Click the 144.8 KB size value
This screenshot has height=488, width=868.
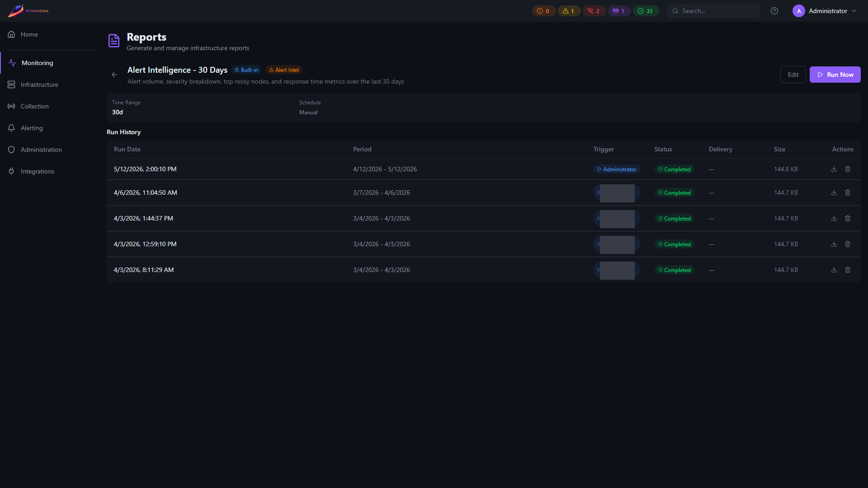(786, 169)
